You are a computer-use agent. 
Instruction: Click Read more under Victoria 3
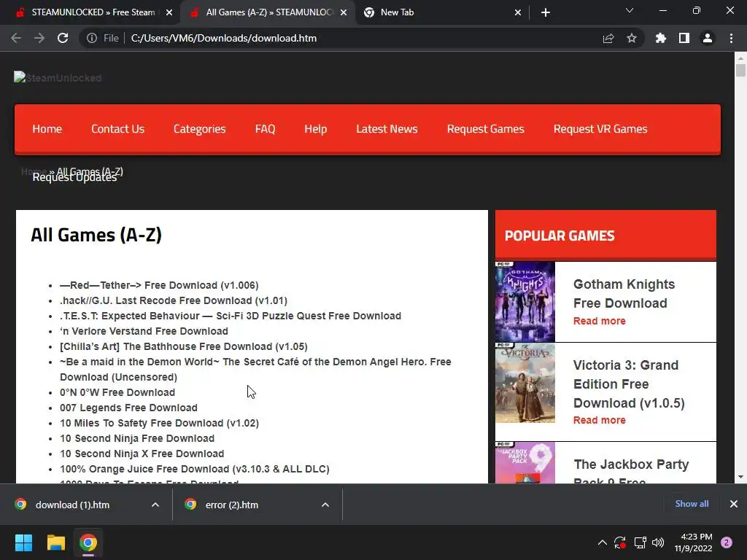coord(600,420)
